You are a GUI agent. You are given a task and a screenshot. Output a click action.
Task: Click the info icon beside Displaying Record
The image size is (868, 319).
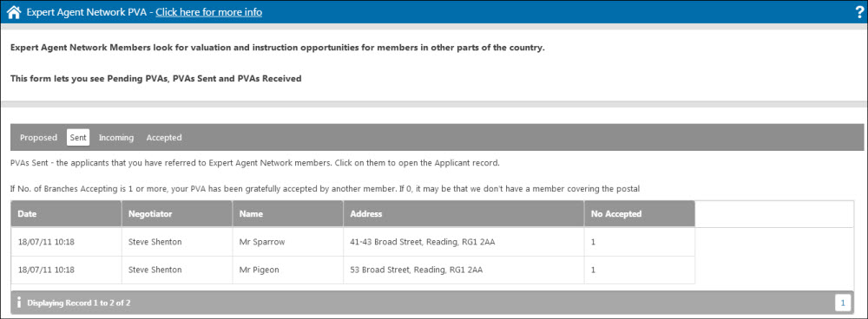point(19,303)
